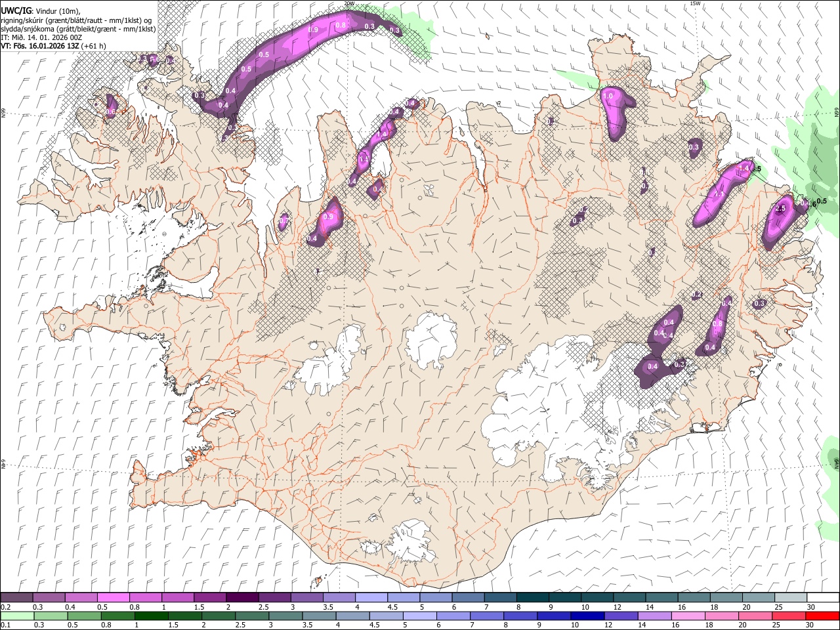Click the 0.7 value on the small western patch
Screen dimensions: 840x630
pos(283,222)
